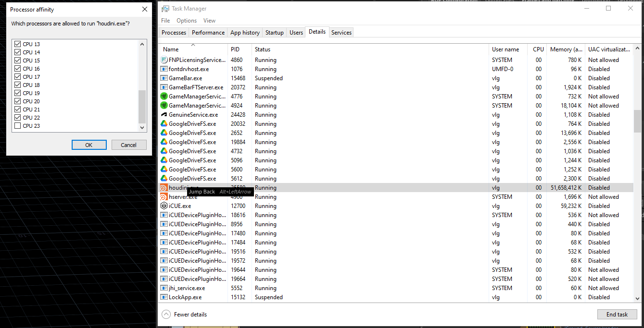Click Cancel in Processor affinity dialog

click(x=129, y=145)
